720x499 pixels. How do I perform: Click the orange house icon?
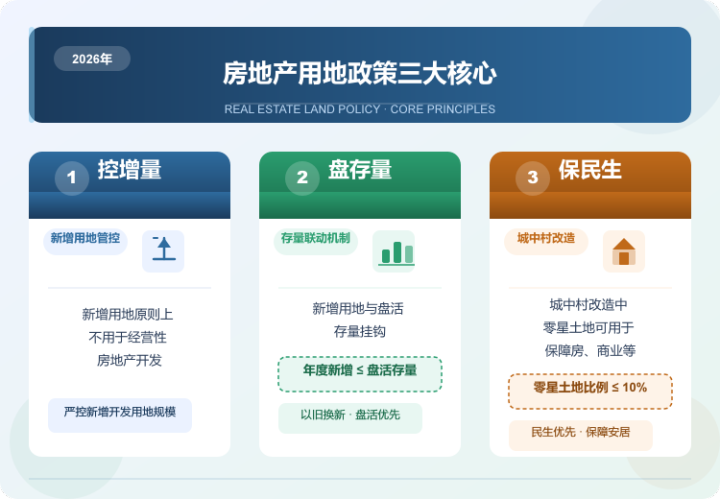[624, 251]
